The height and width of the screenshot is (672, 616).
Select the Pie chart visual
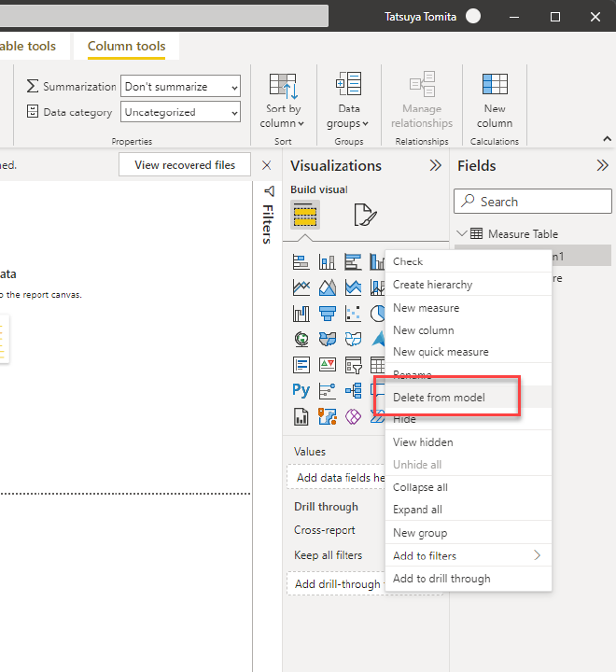coord(378,314)
